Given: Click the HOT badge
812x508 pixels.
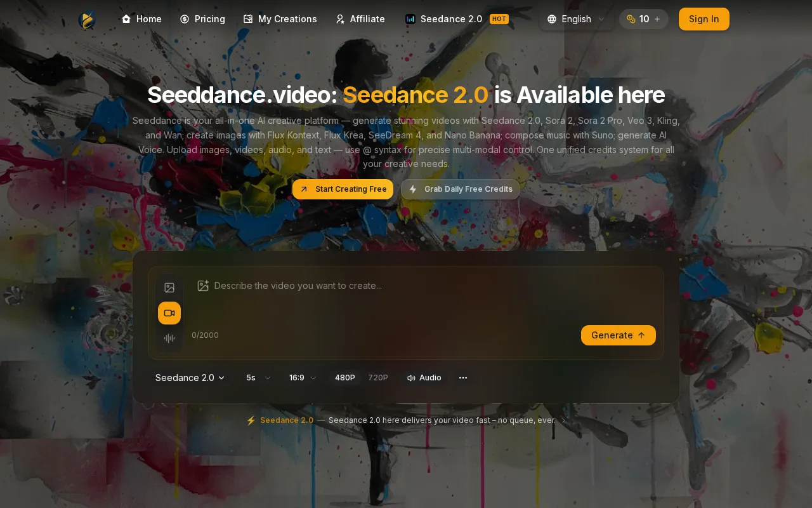Looking at the screenshot, I should coord(499,19).
